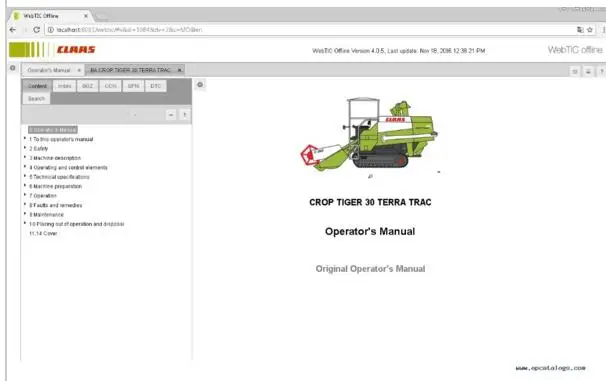This screenshot has height=381, width=606.
Task: Expand the '8 Faults and remedies' arrow
Action: tap(25, 204)
